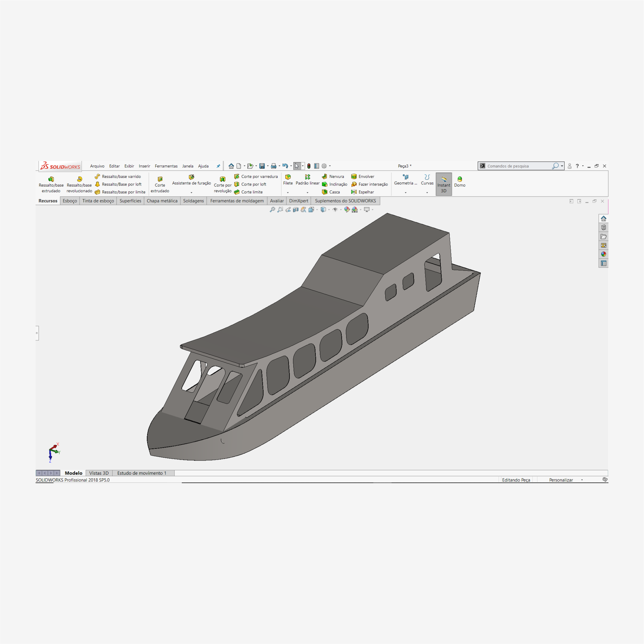Viewport: 644px width, 644px height.
Task: Select the Corte extrudado tool
Action: pyautogui.click(x=160, y=184)
